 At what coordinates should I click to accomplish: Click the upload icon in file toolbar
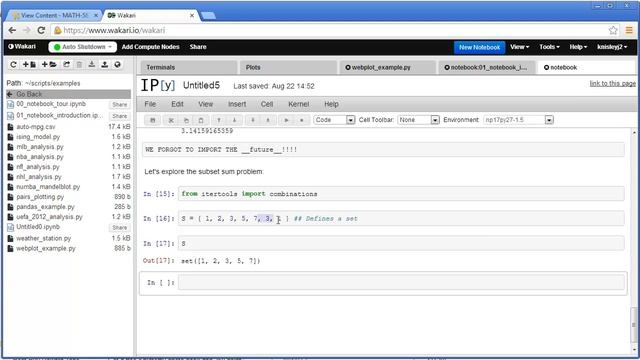click(104, 64)
